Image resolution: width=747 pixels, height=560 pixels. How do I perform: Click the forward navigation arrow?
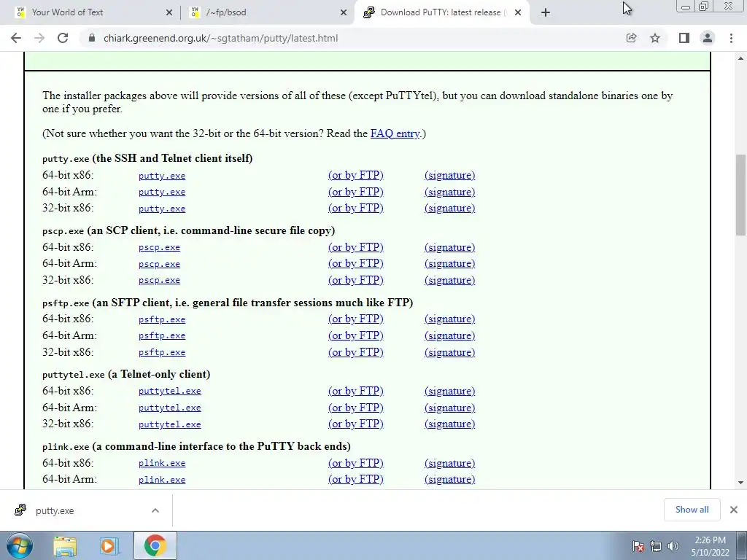[39, 38]
